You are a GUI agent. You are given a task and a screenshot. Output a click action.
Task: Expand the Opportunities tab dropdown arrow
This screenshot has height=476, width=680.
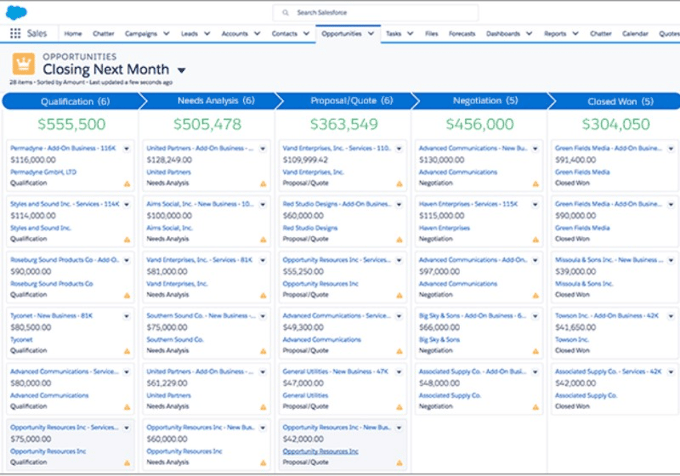click(371, 33)
